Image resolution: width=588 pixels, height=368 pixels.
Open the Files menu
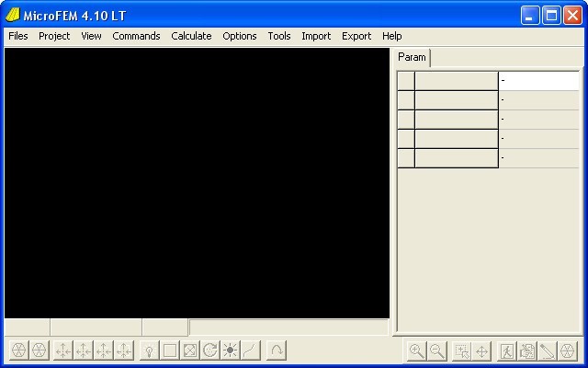[18, 36]
